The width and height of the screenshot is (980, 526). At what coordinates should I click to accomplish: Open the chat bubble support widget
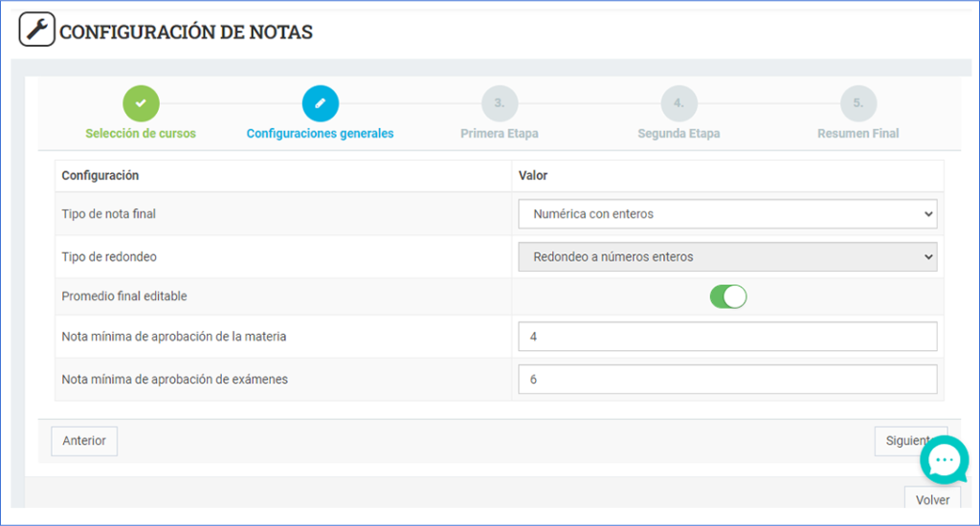coord(944,461)
